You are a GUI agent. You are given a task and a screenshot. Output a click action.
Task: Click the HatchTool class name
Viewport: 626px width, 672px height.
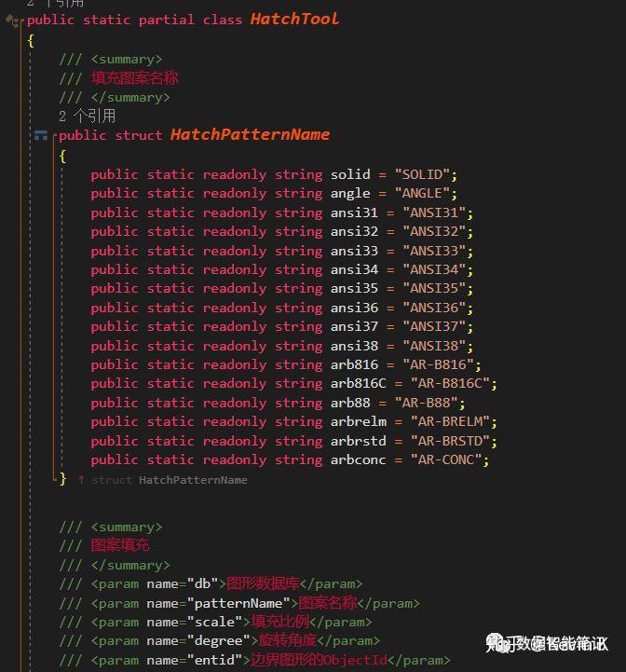coord(294,19)
